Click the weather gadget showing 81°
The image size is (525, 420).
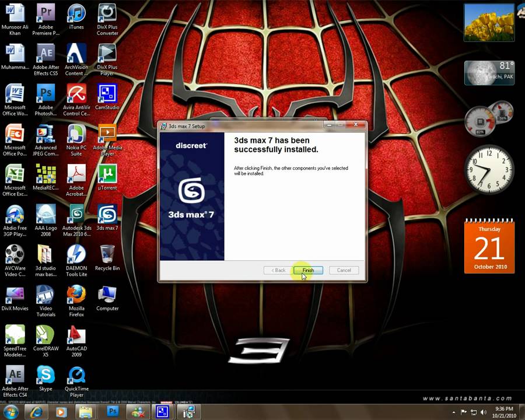tap(489, 73)
